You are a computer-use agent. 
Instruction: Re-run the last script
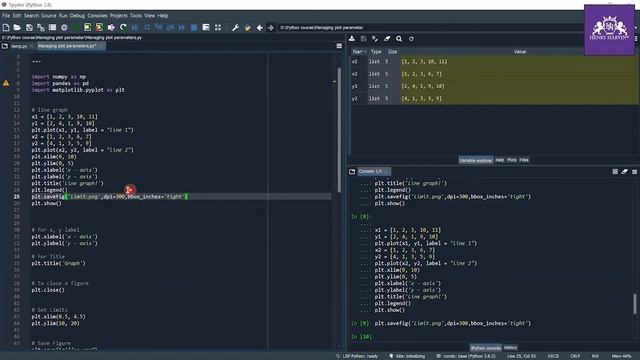click(x=123, y=28)
